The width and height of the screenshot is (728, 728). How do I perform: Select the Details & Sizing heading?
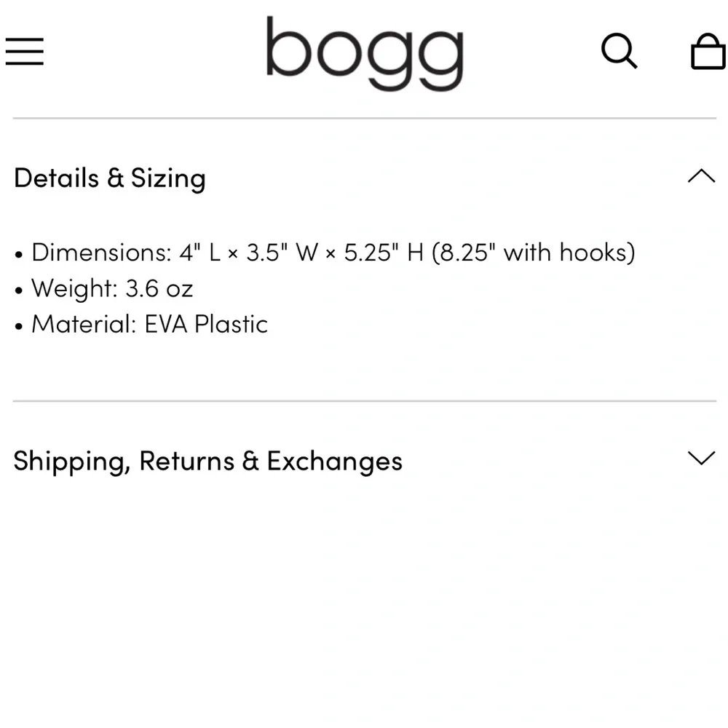tap(109, 178)
